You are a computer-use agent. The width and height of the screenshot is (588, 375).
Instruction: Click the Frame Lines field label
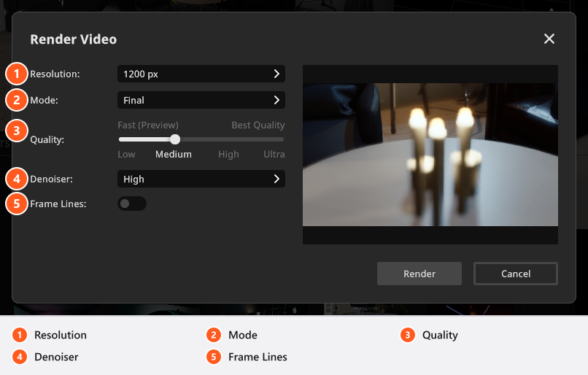58,204
